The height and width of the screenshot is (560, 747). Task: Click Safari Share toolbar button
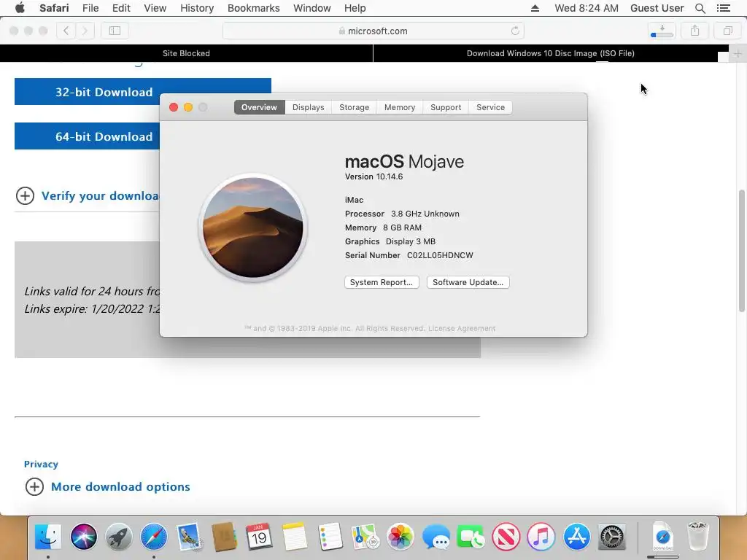[695, 31]
